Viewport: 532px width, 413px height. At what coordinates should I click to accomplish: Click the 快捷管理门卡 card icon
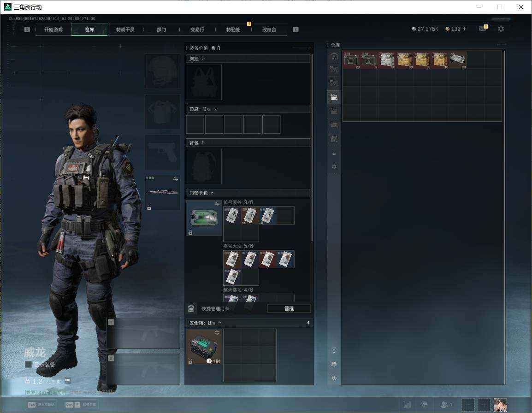coord(191,308)
